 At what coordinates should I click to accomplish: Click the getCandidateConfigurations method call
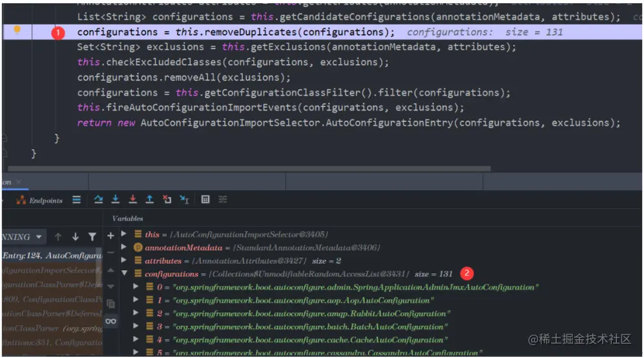(356, 17)
